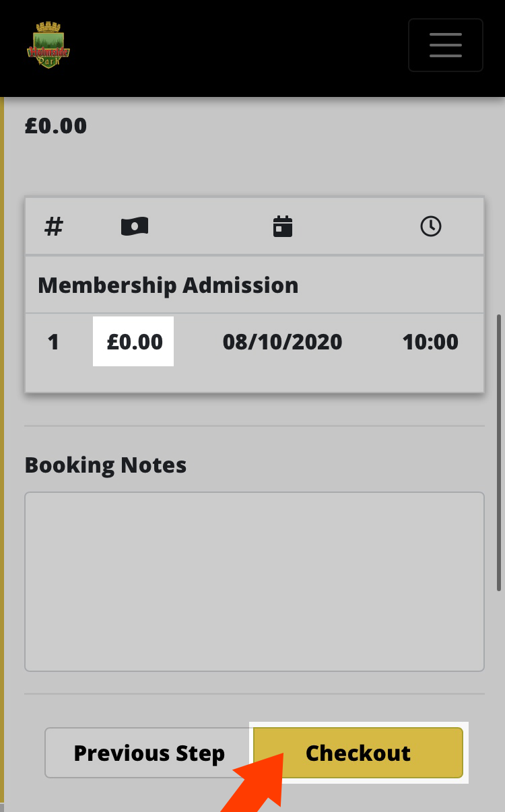
Task: Click the Booking Notes label
Action: (106, 465)
